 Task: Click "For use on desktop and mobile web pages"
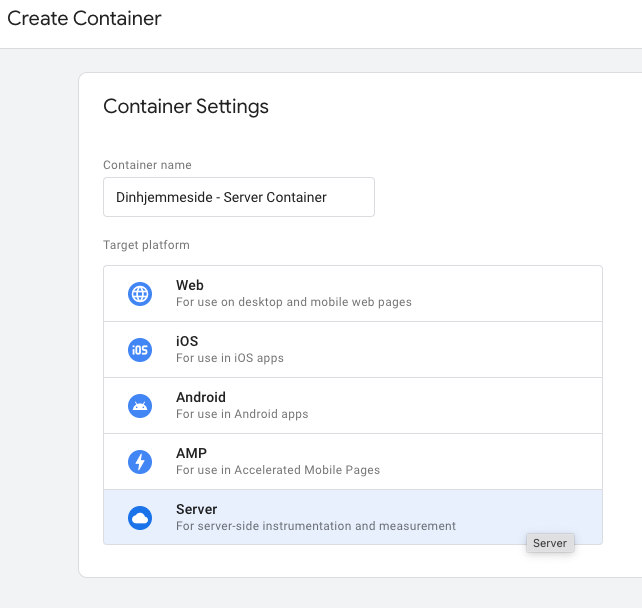click(x=294, y=302)
